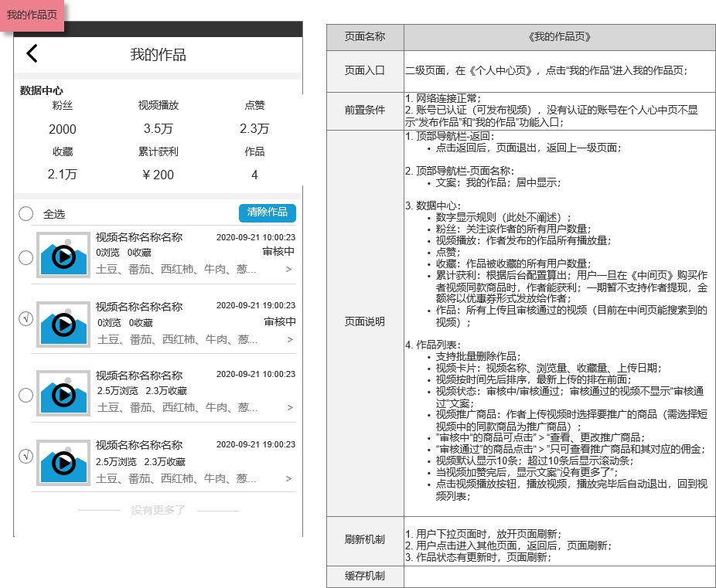Tap the back arrow in the top navigation
The width and height of the screenshot is (716, 588).
click(x=32, y=54)
